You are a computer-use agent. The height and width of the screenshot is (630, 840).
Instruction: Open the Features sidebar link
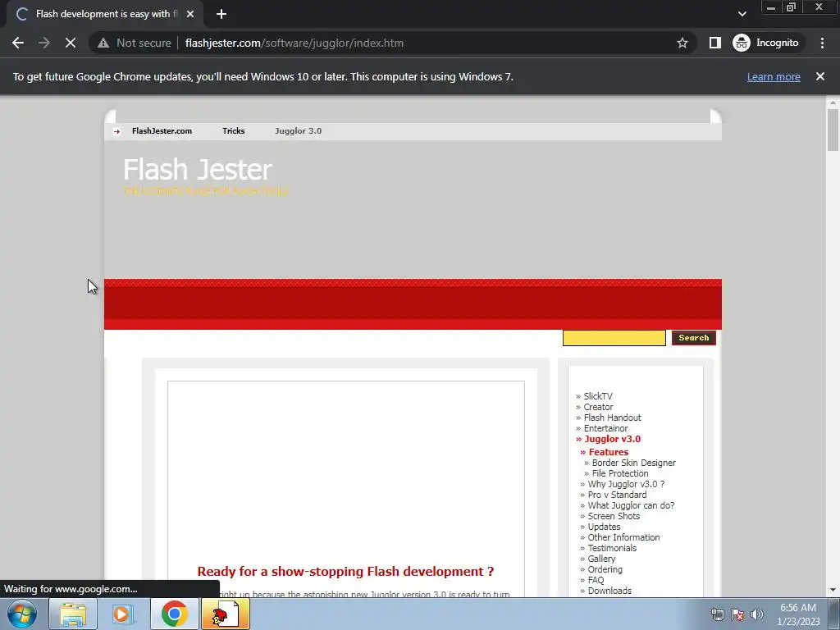pos(608,452)
